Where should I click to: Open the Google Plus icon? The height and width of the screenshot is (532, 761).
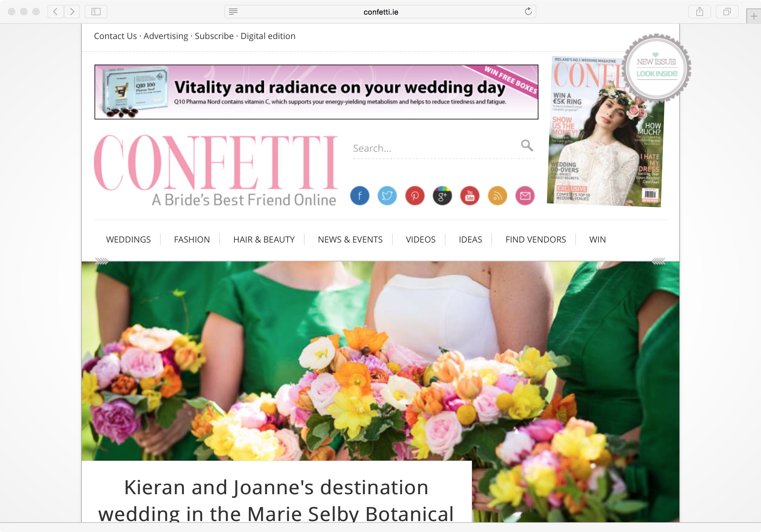(442, 196)
